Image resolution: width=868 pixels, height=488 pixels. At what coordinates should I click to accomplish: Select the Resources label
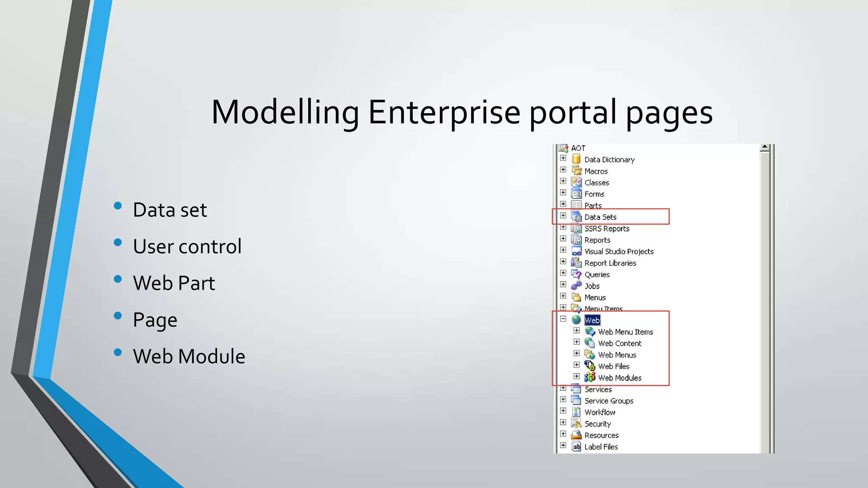coord(601,435)
